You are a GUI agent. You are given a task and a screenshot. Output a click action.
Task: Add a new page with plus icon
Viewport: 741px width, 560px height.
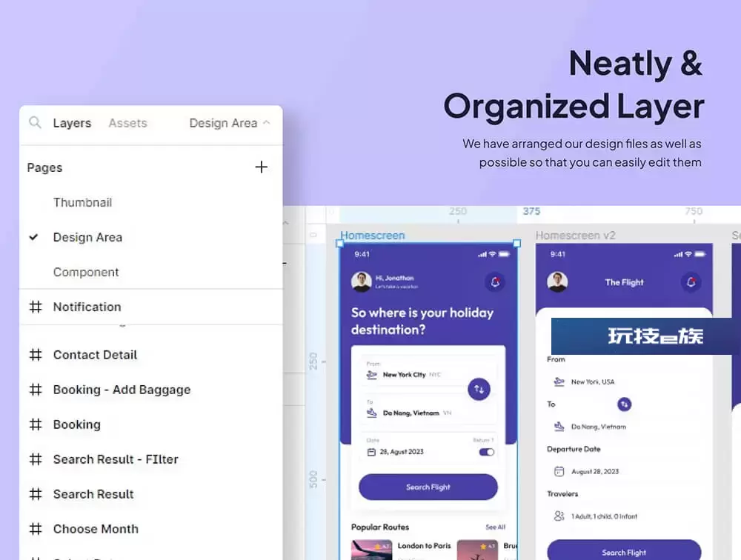pyautogui.click(x=261, y=167)
